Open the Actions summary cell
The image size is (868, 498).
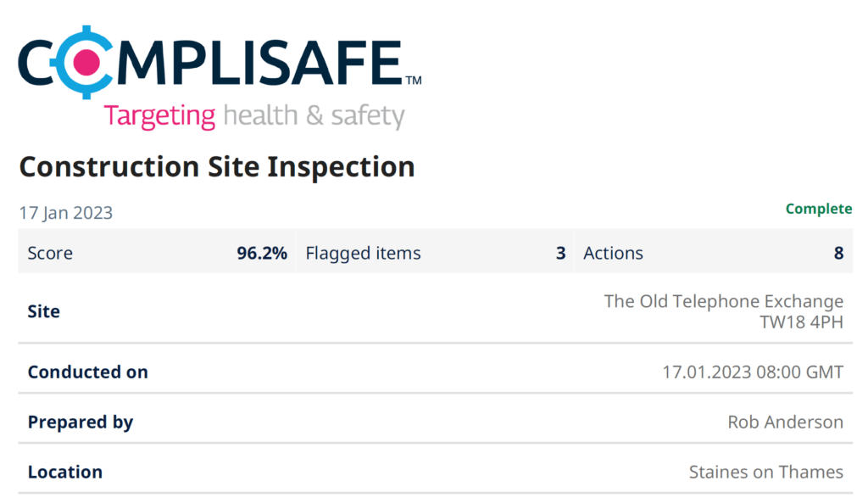click(x=714, y=253)
